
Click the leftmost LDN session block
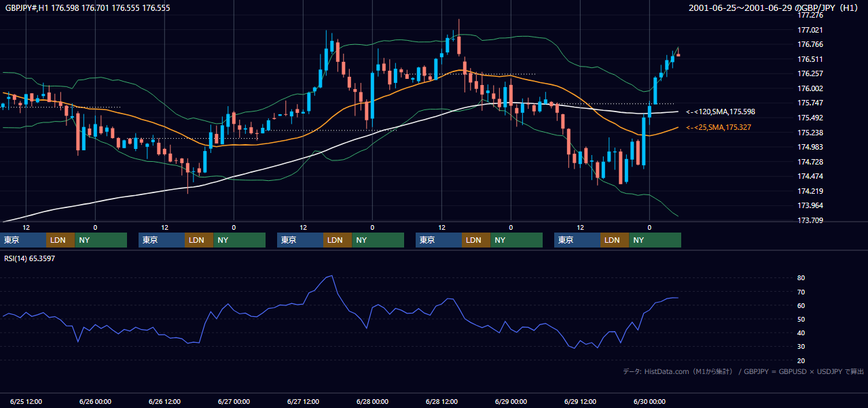[x=60, y=240]
